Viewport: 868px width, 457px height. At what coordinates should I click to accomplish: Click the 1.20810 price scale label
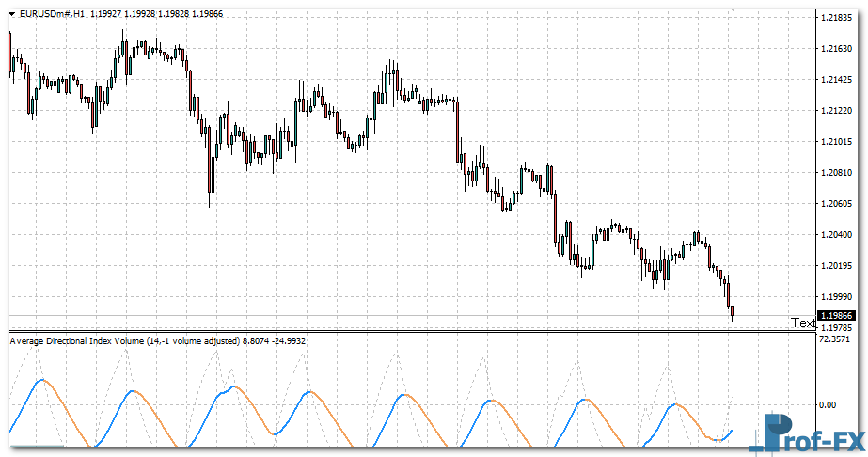(836, 173)
